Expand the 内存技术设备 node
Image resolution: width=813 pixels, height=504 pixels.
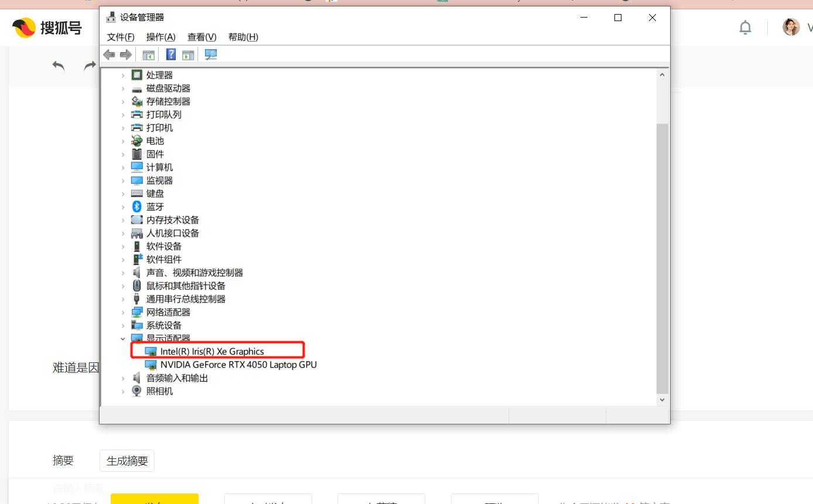pos(123,220)
